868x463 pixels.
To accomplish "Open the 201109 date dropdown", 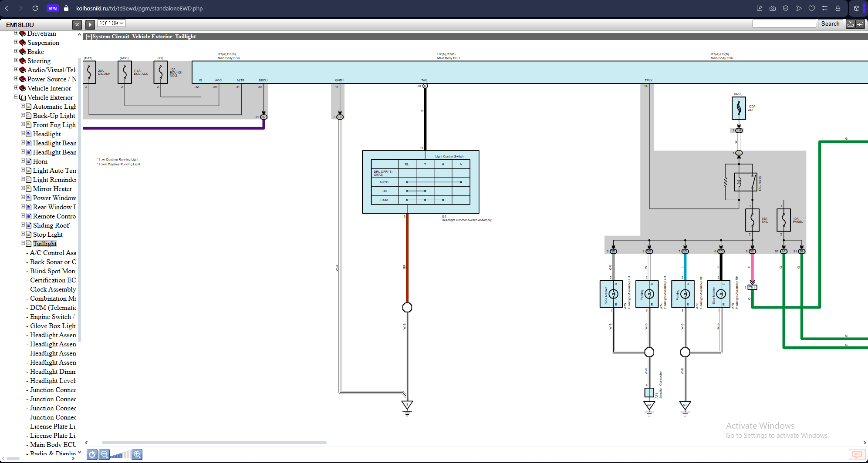I will (x=111, y=23).
